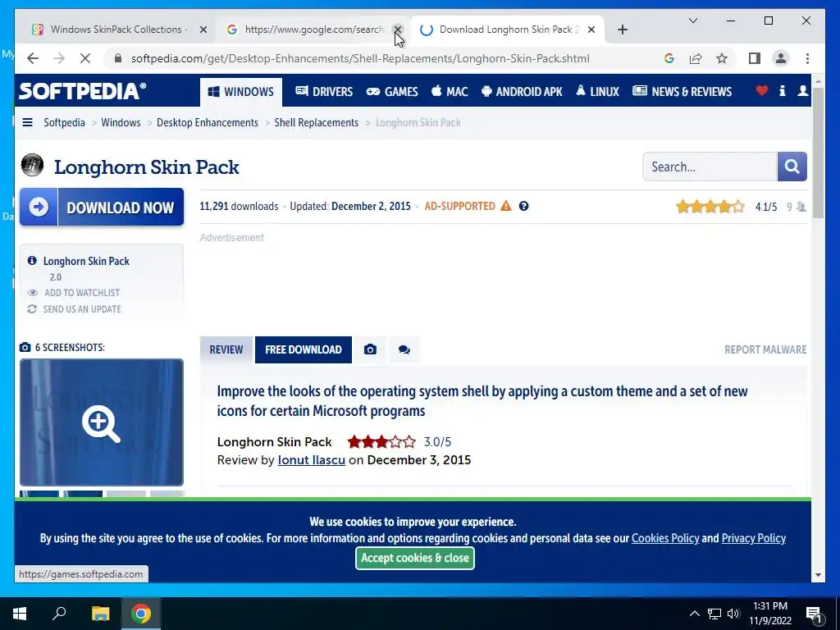Click Send Us An Update
The width and height of the screenshot is (840, 630).
[75, 309]
